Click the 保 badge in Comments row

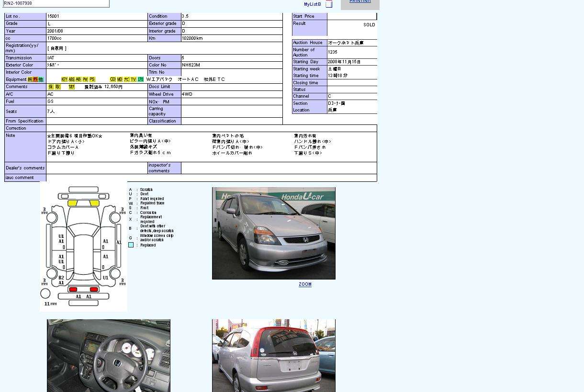51,87
